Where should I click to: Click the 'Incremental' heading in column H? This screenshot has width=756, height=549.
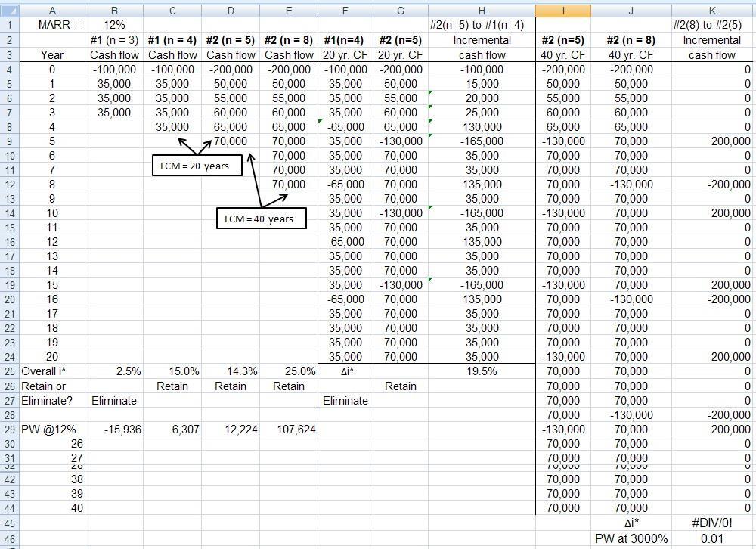pyautogui.click(x=482, y=40)
